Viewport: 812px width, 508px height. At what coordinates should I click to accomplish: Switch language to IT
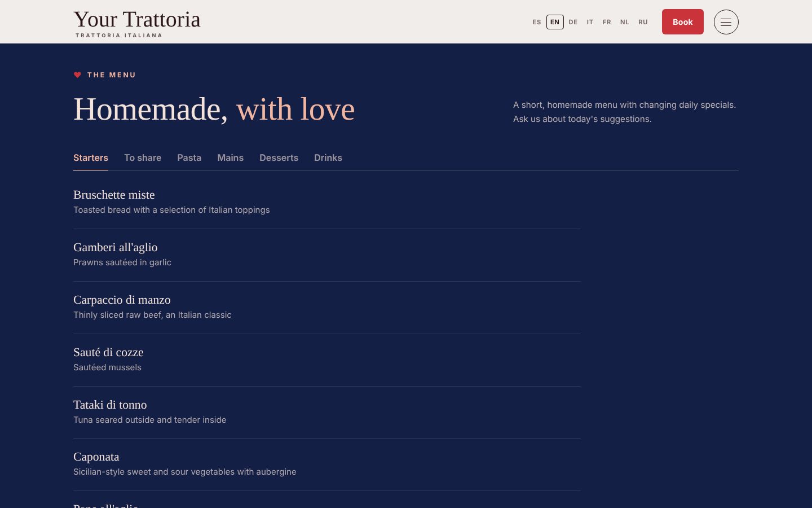point(590,22)
